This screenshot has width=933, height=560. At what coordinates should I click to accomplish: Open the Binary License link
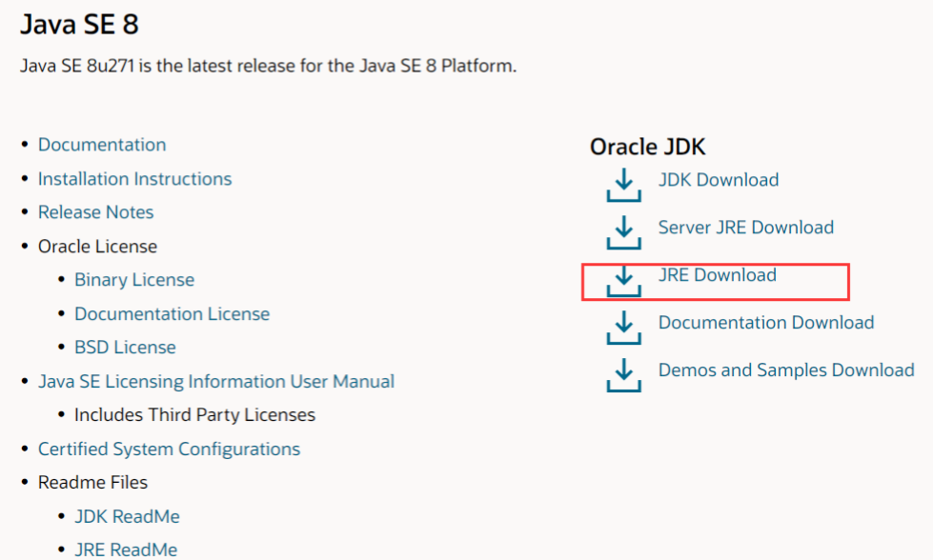coord(133,279)
